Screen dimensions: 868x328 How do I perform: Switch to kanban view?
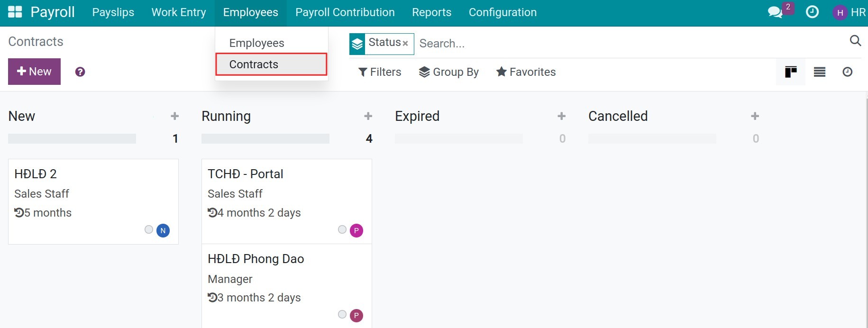point(791,72)
